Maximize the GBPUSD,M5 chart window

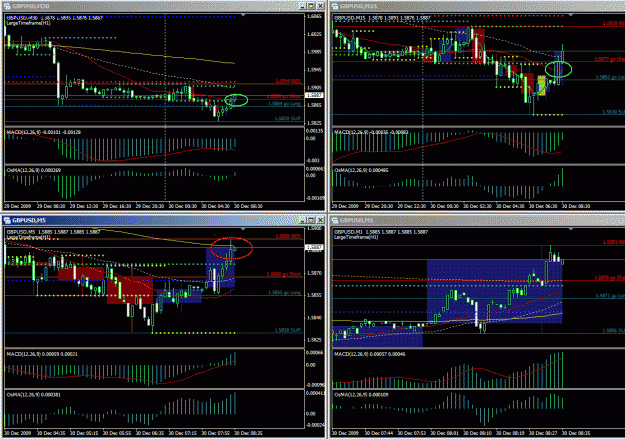(x=311, y=220)
